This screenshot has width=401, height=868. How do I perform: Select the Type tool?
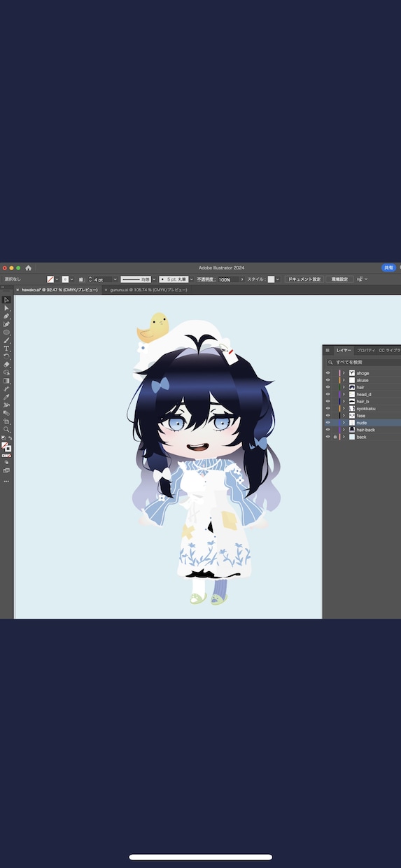(x=6, y=349)
